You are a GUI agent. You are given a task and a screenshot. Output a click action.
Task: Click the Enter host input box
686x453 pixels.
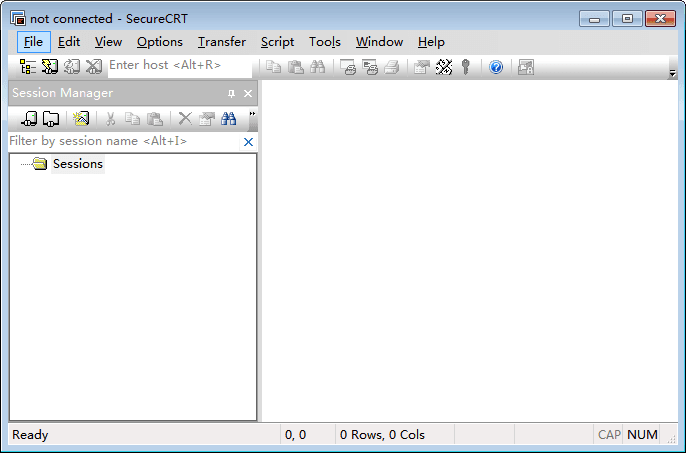[x=178, y=66]
